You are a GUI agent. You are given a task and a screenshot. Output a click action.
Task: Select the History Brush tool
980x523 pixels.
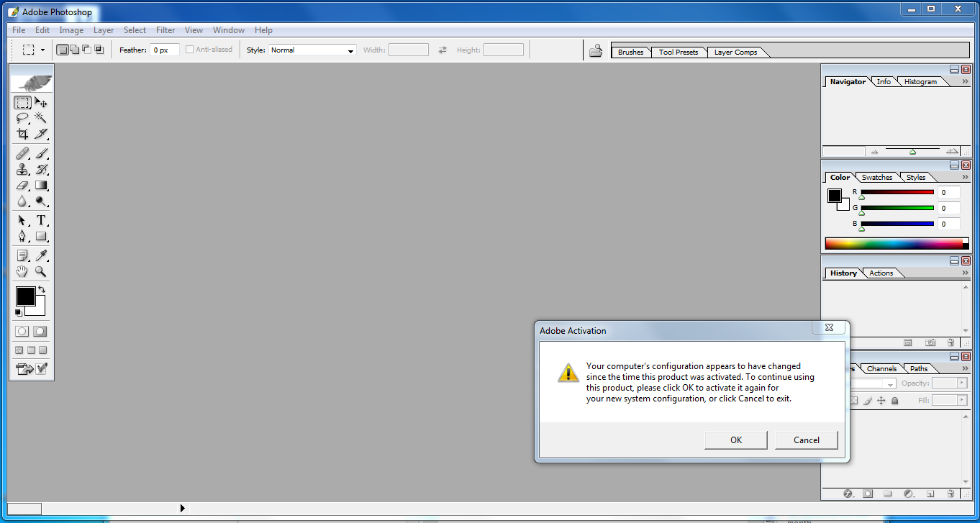(41, 170)
